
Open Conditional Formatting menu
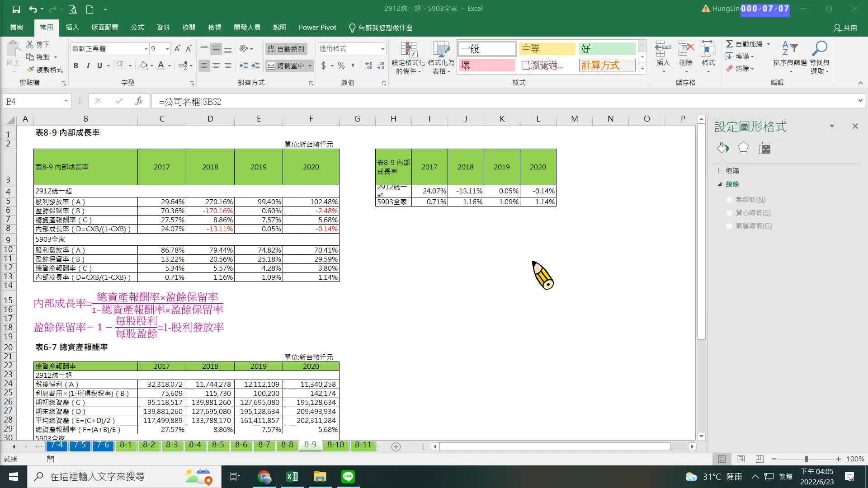pos(408,58)
